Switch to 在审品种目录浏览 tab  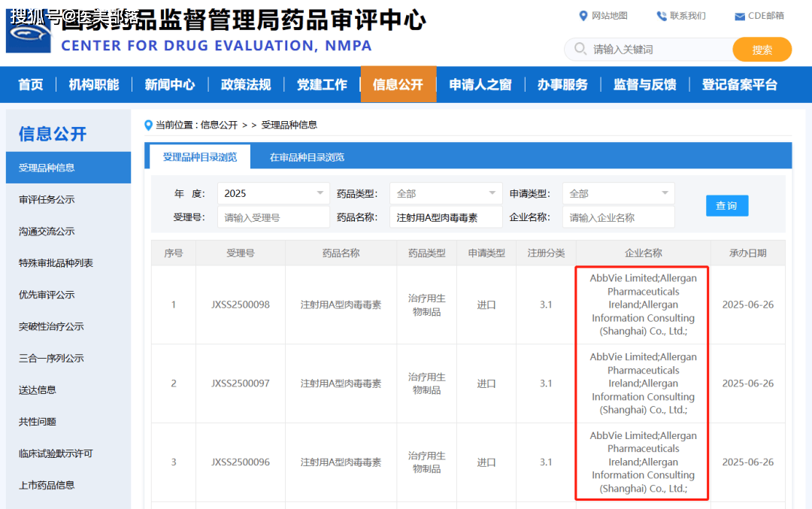pyautogui.click(x=307, y=157)
